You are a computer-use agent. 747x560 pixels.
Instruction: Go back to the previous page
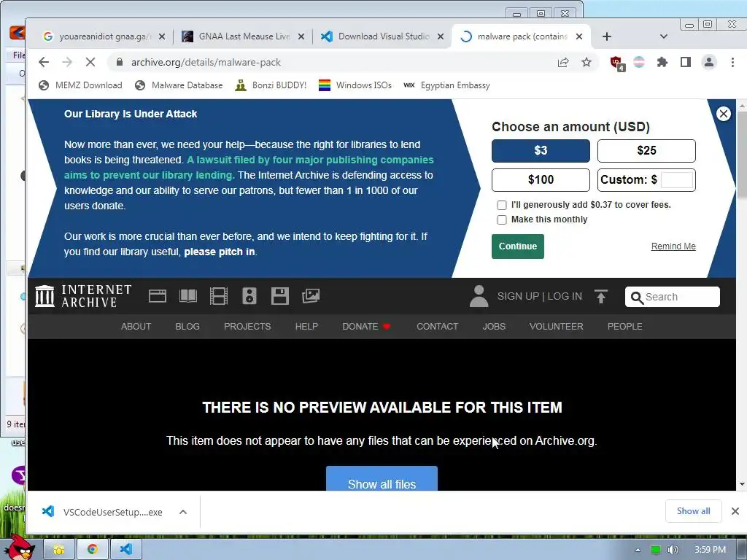point(44,63)
